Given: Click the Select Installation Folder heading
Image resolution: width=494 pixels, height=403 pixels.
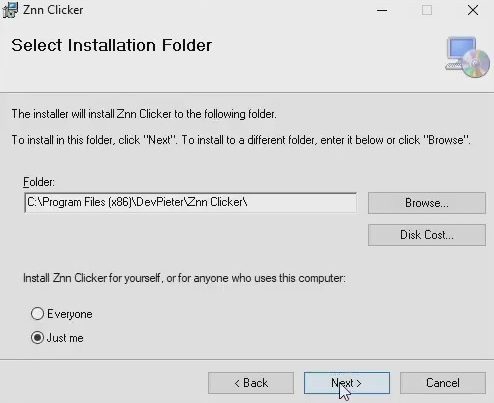Looking at the screenshot, I should [x=112, y=45].
